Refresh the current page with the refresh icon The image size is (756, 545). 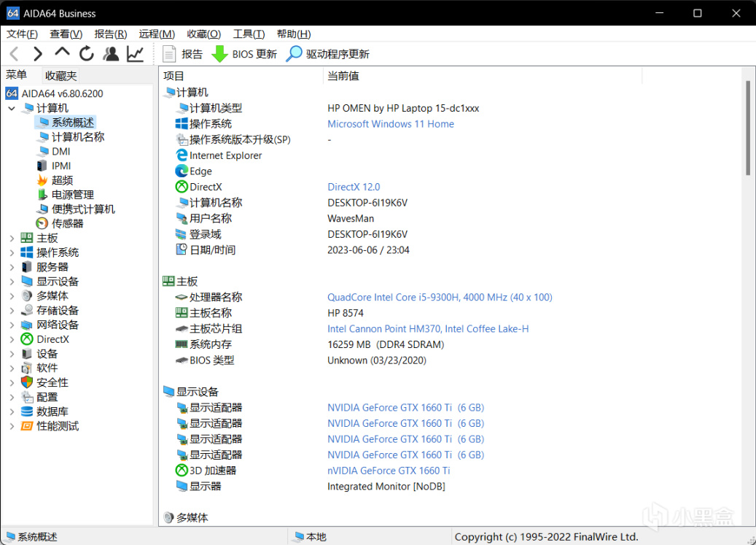(87, 53)
